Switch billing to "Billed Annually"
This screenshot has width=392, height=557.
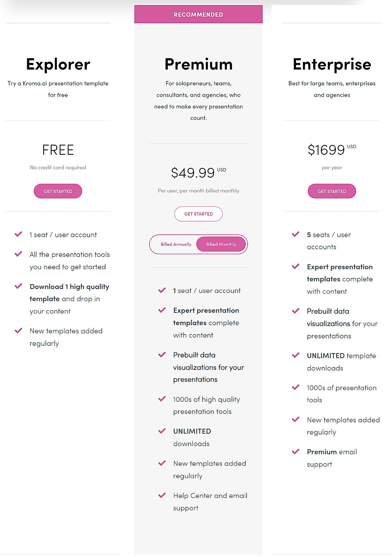pos(176,244)
